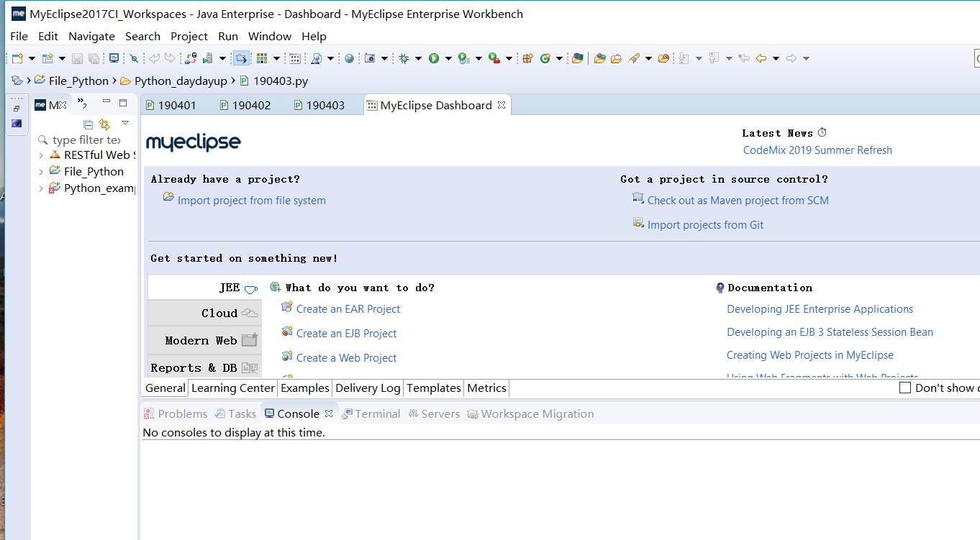The image size is (980, 540).
Task: Click the Debug bug icon
Action: tap(404, 58)
